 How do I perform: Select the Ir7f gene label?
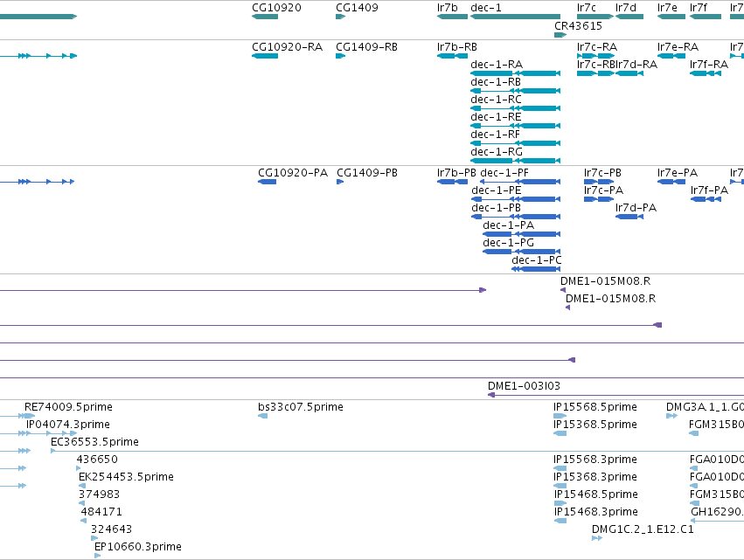699,8
